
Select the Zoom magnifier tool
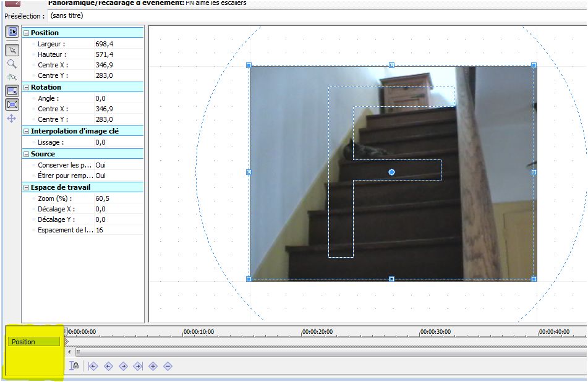(12, 64)
